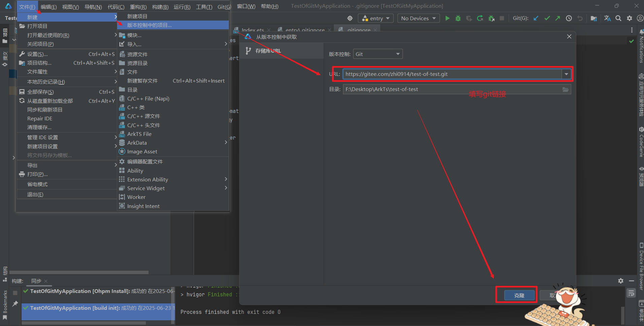Open the entry run configuration dropdown
The width and height of the screenshot is (644, 326).
click(x=376, y=18)
